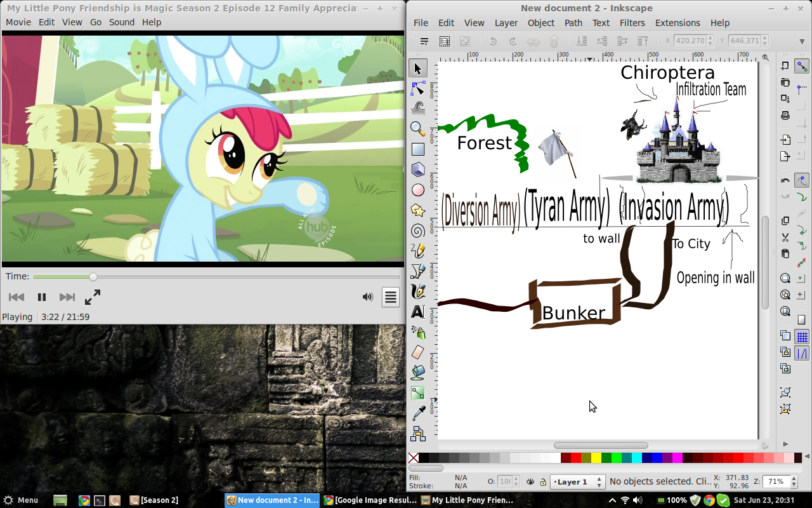This screenshot has height=508, width=812.
Task: Toggle Layer 1 lock icon
Action: click(542, 482)
